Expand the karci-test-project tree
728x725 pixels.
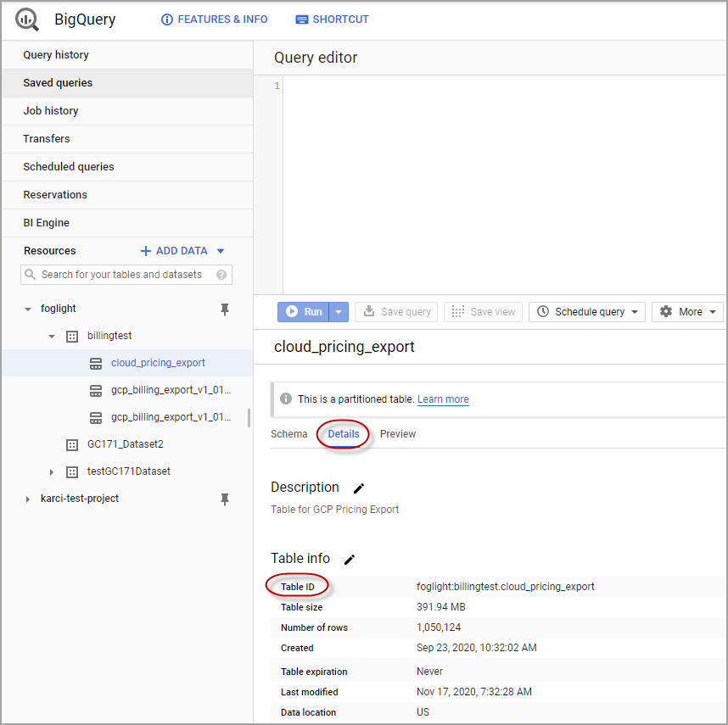pos(28,499)
